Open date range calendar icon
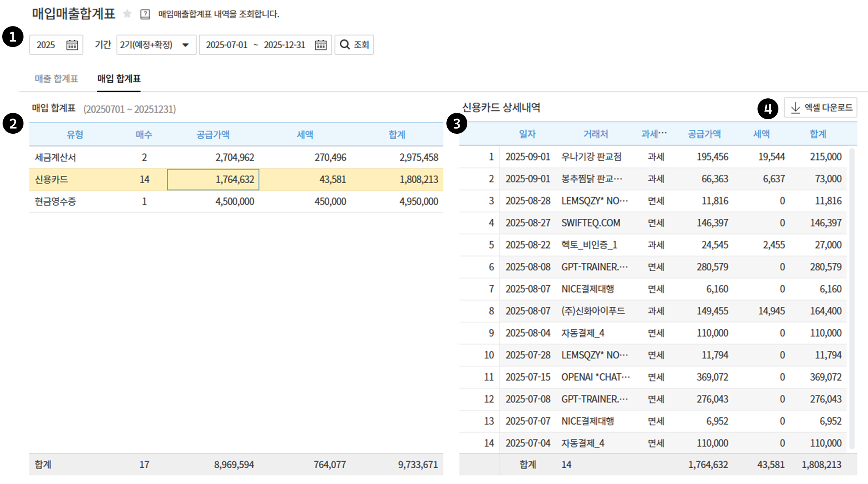 click(x=320, y=45)
